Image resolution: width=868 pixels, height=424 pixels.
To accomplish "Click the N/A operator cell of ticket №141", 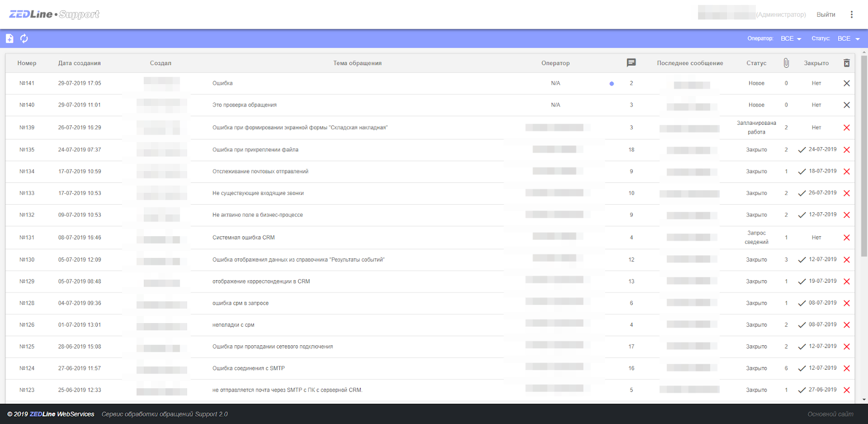I will (556, 84).
